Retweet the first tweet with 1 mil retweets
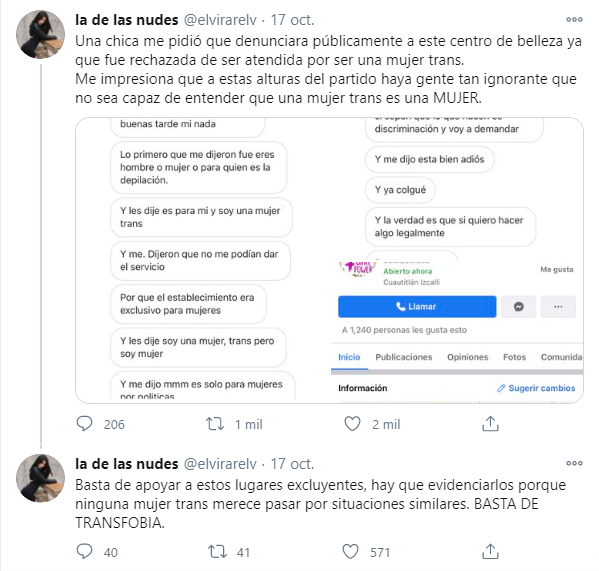Screen dimensions: 599x571 pos(215,424)
